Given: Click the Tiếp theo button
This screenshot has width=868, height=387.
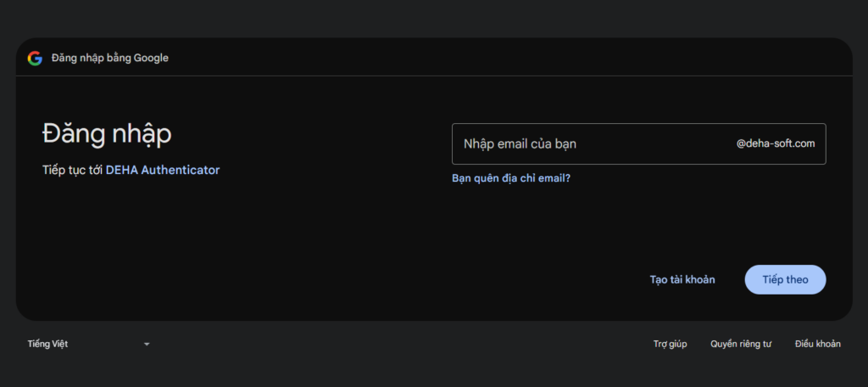Looking at the screenshot, I should [785, 279].
